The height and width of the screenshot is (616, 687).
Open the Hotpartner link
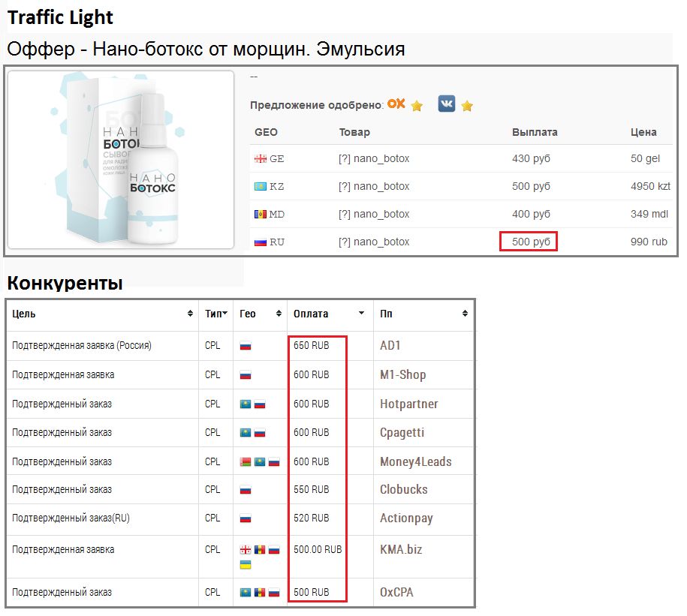click(408, 404)
